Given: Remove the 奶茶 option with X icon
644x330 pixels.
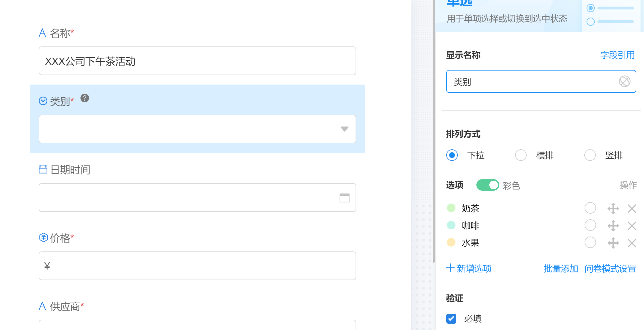Looking at the screenshot, I should [x=632, y=209].
